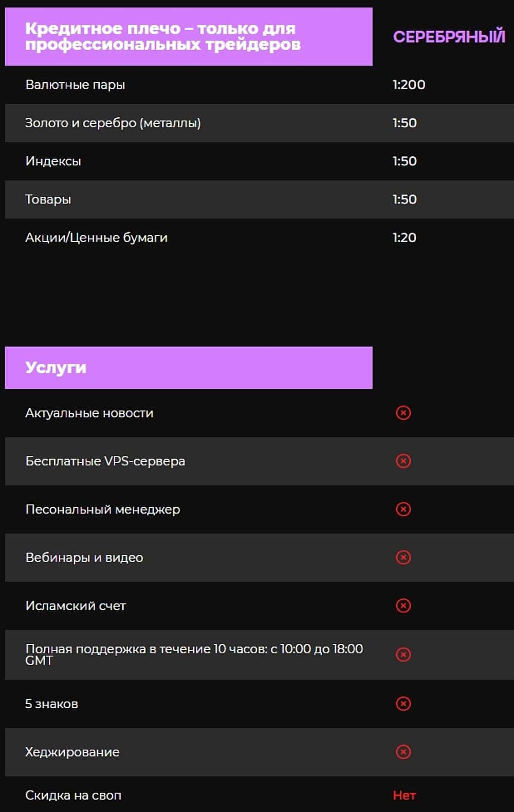Click the 1:200 leverage value
This screenshot has height=812, width=514.
coord(409,85)
